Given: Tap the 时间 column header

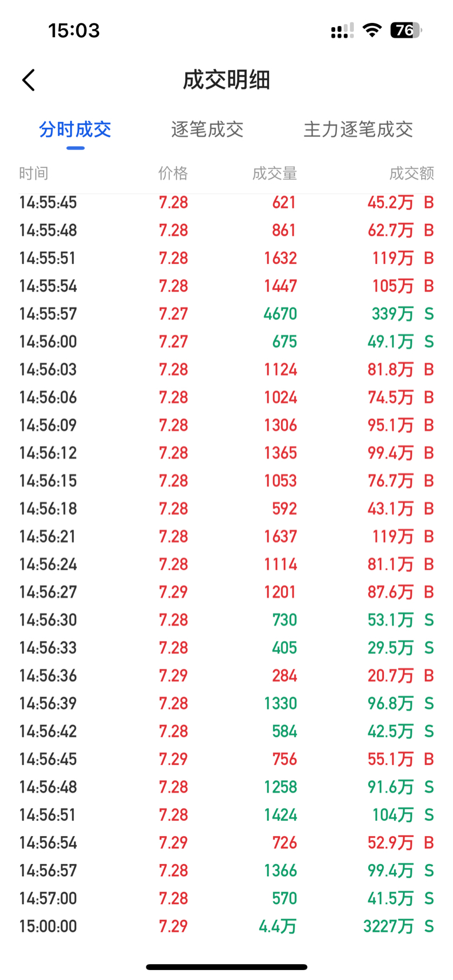Looking at the screenshot, I should 34,173.
